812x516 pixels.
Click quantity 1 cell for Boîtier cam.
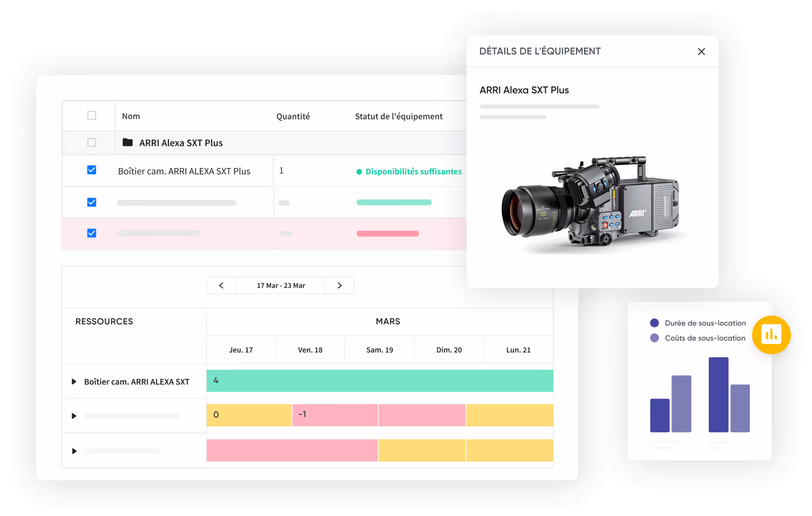tap(281, 171)
